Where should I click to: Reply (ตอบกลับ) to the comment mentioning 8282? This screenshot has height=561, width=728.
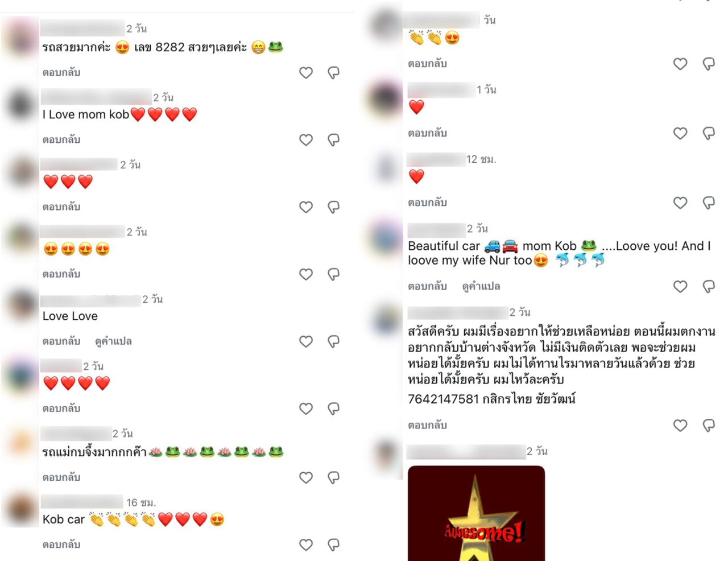(x=61, y=73)
